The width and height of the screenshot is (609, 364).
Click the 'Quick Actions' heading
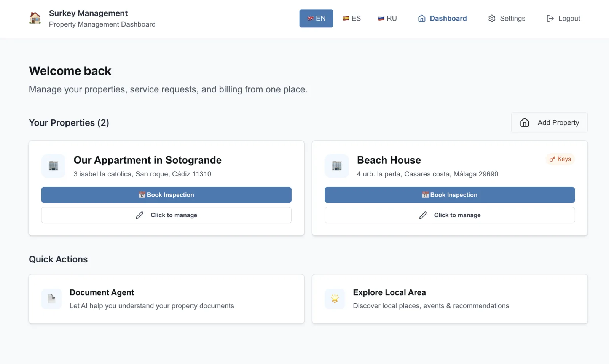(x=58, y=259)
